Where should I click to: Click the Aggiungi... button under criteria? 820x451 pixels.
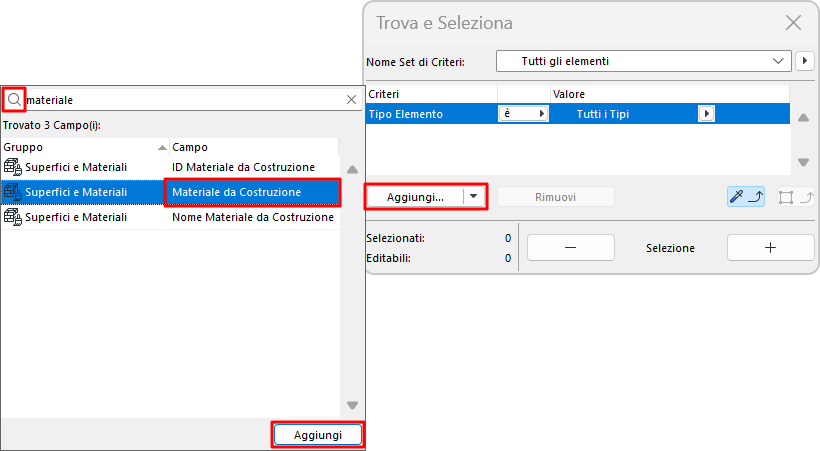point(415,197)
